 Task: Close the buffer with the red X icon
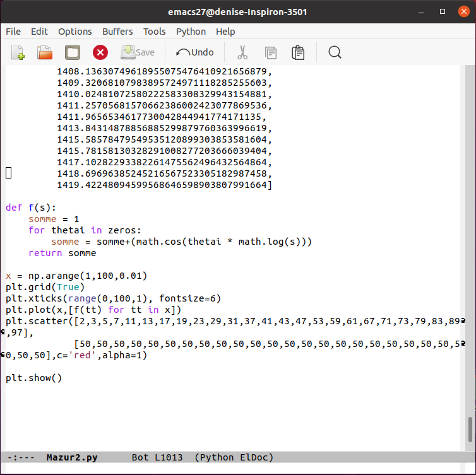[100, 52]
